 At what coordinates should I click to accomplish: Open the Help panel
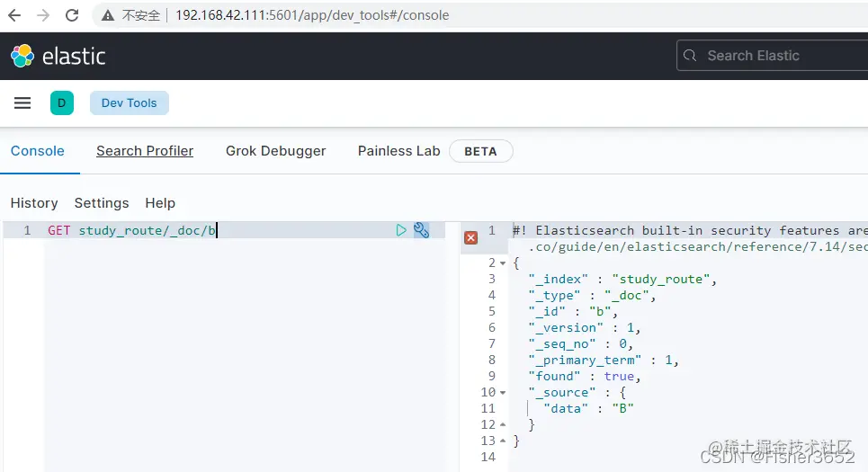pos(160,203)
